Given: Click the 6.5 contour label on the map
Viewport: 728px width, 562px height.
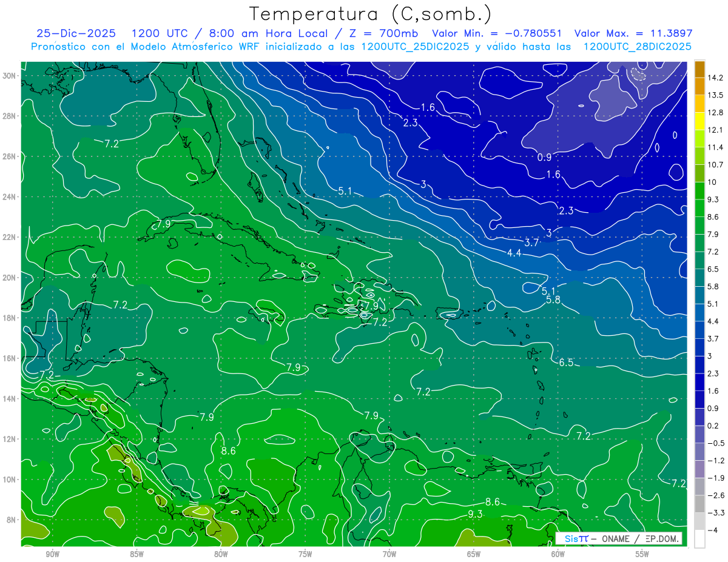Looking at the screenshot, I should (566, 363).
